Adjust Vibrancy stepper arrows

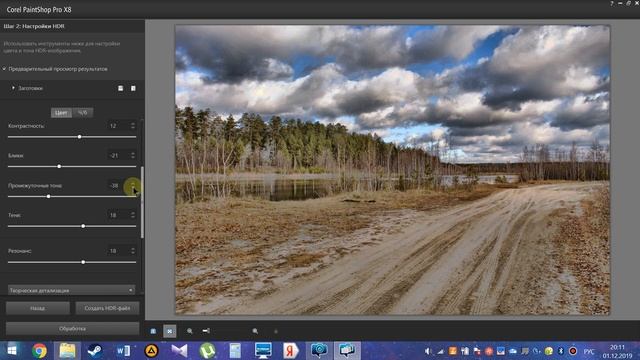(x=133, y=251)
